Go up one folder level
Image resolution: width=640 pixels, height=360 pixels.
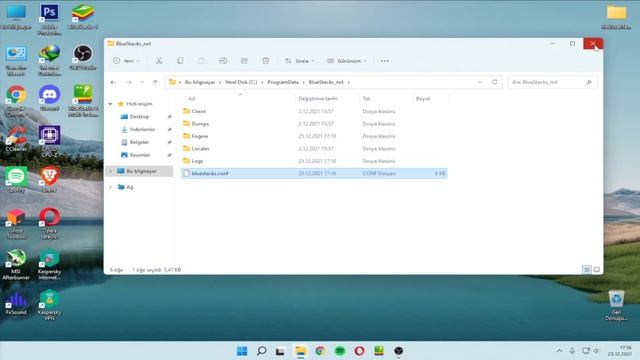click(x=155, y=82)
